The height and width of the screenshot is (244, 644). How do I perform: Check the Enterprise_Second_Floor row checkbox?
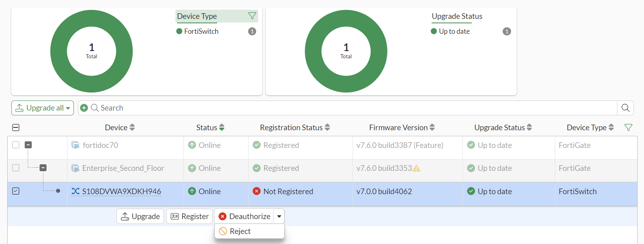[16, 168]
